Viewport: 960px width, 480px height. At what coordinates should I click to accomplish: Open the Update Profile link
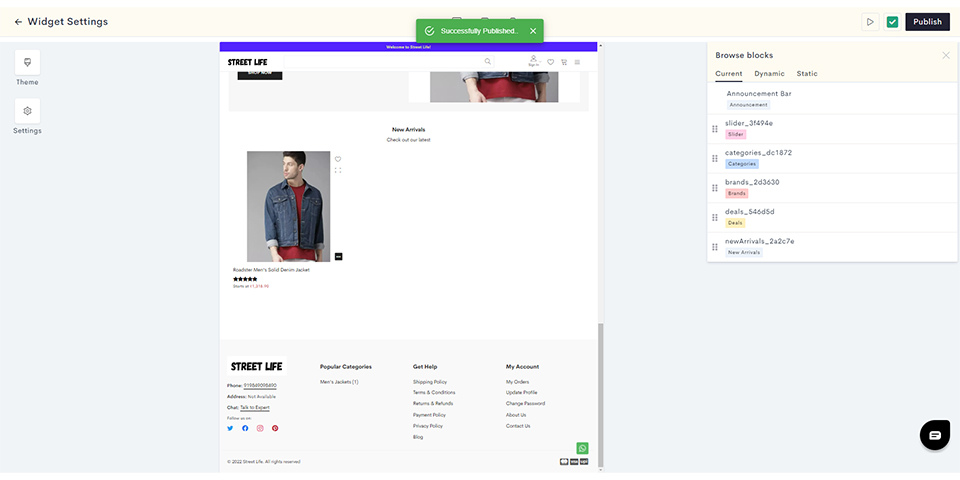[x=522, y=392]
